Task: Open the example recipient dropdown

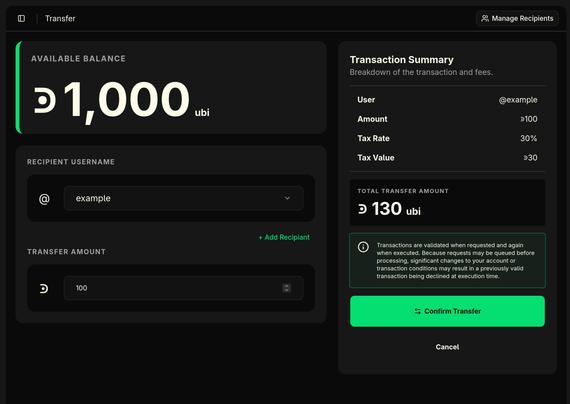Action: tap(184, 198)
